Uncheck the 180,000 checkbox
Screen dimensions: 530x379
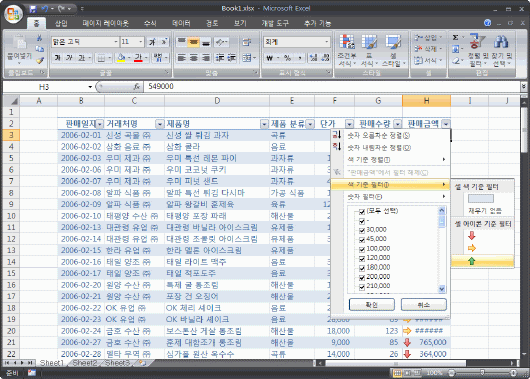(362, 268)
